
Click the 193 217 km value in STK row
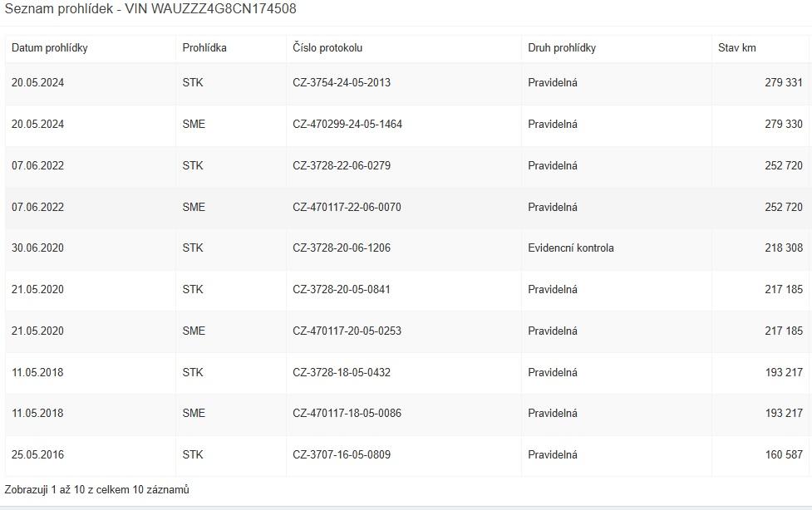784,372
